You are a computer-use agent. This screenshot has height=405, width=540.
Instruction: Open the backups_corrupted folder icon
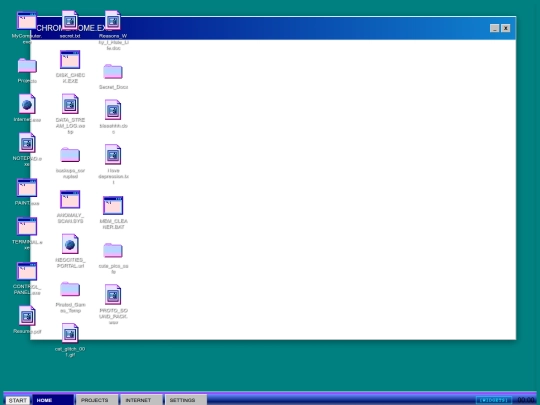point(70,155)
